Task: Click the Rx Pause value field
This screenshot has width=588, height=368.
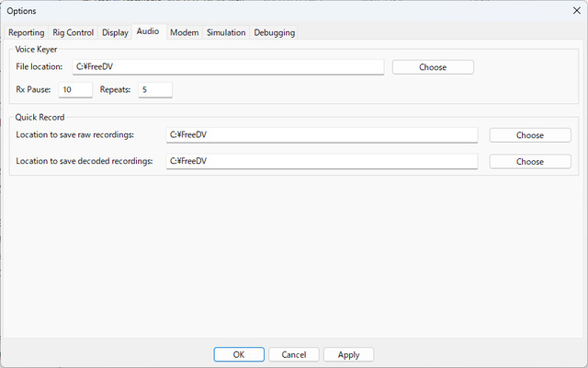Action: (75, 90)
